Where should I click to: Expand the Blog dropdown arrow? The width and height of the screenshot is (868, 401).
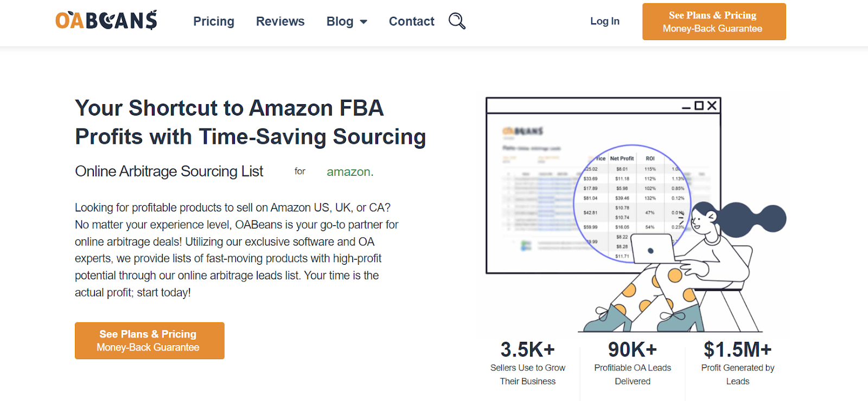[x=363, y=22]
